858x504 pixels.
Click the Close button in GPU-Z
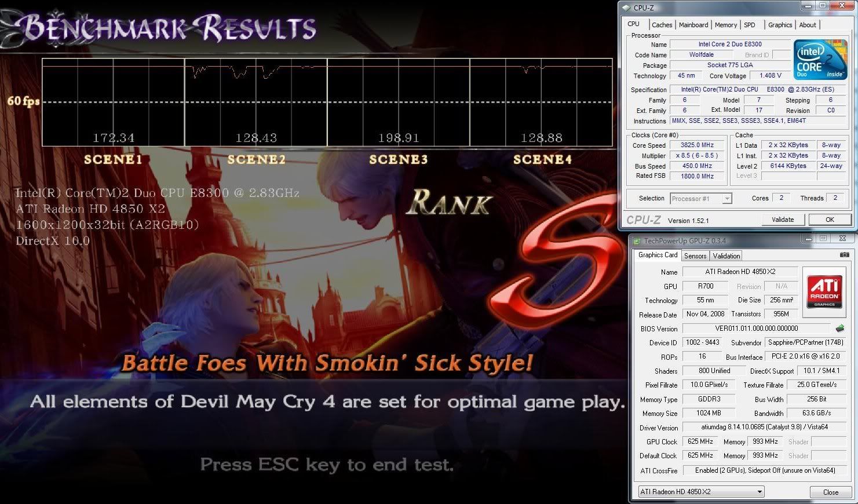coord(831,492)
